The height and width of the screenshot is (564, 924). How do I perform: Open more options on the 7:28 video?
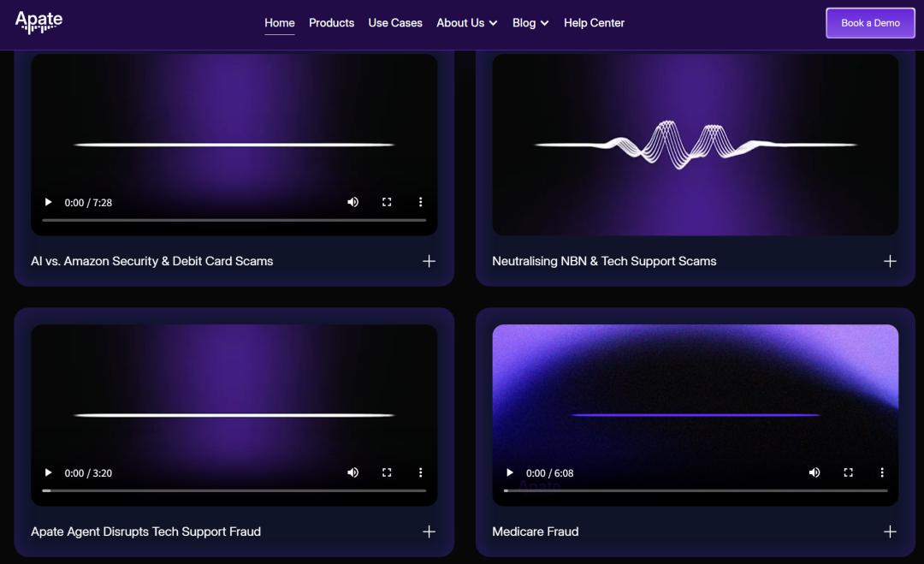click(420, 202)
